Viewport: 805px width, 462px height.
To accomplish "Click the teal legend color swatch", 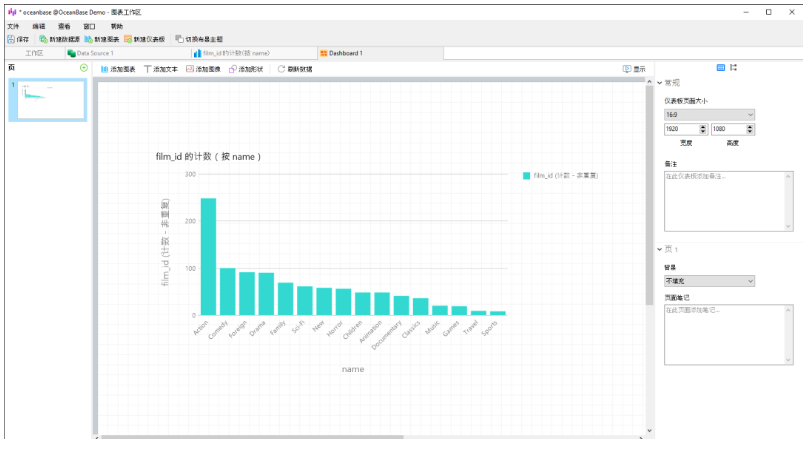I will point(526,176).
